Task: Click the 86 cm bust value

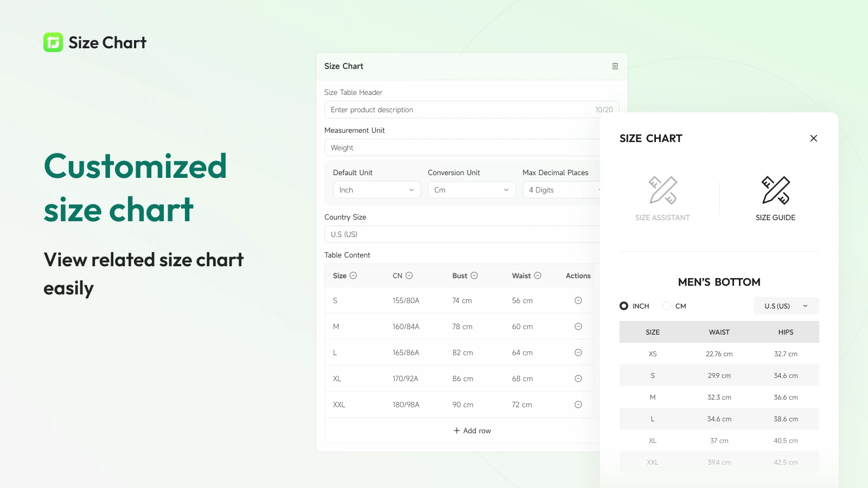Action: pos(463,378)
